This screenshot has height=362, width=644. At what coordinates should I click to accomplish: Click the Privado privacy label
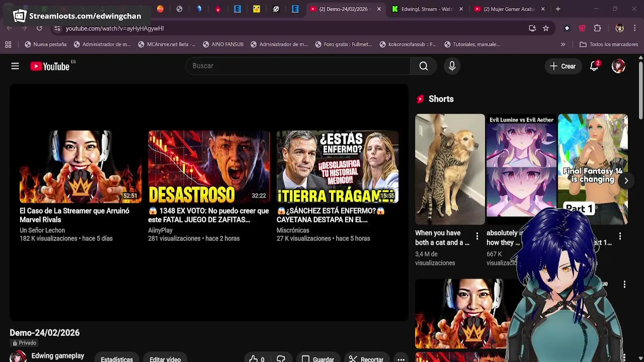coord(24,343)
